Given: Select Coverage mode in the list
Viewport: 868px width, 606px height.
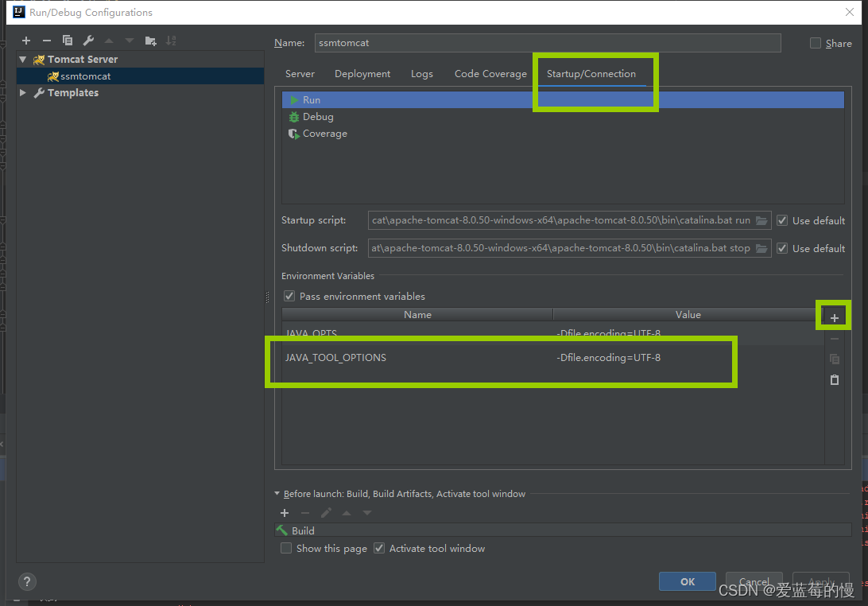Looking at the screenshot, I should point(563,134).
